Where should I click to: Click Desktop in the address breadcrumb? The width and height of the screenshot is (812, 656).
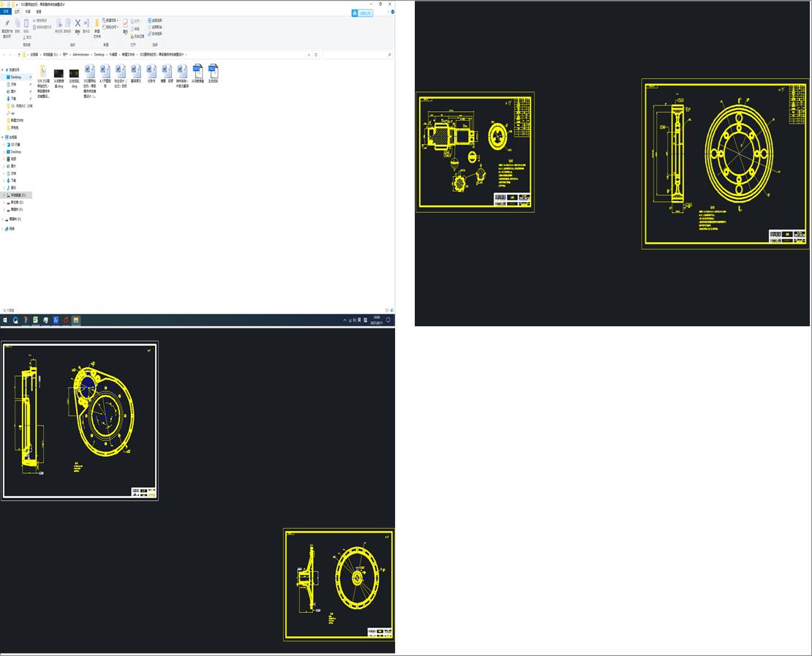pyautogui.click(x=99, y=54)
